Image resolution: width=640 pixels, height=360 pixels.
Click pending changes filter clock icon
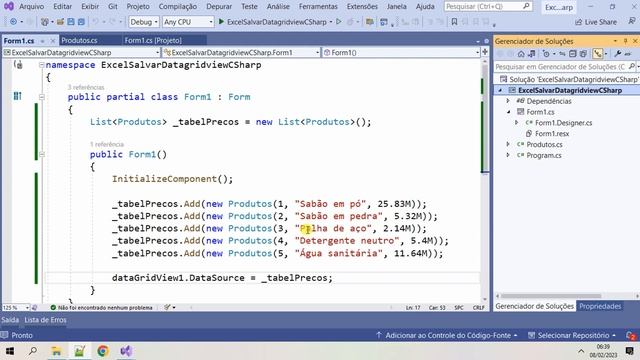[546, 54]
